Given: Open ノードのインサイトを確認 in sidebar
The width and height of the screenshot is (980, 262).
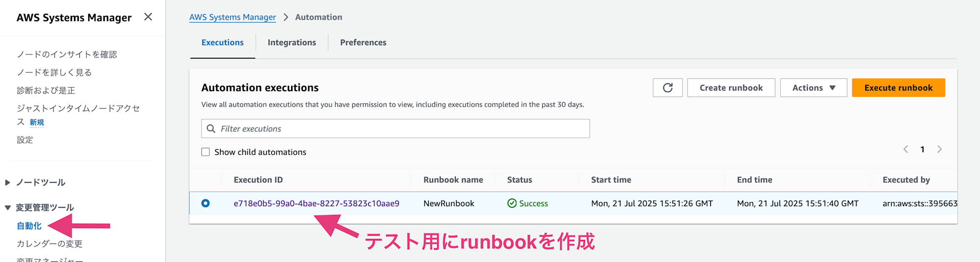Looking at the screenshot, I should [67, 54].
